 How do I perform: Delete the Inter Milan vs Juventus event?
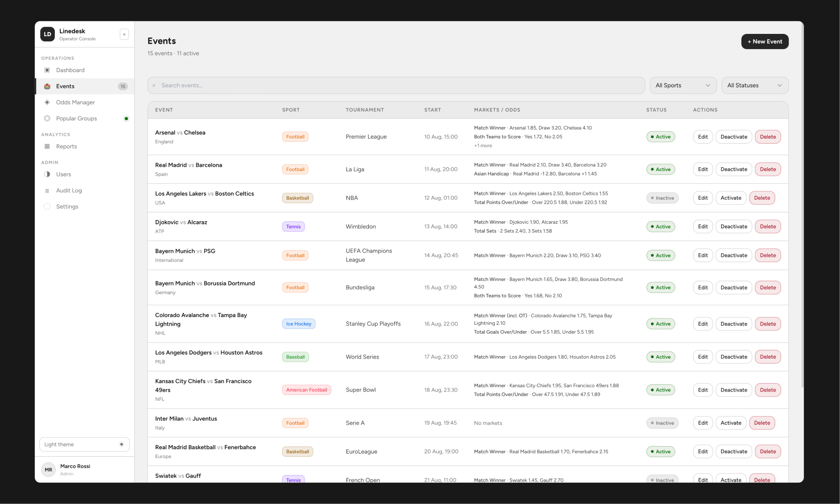point(762,423)
